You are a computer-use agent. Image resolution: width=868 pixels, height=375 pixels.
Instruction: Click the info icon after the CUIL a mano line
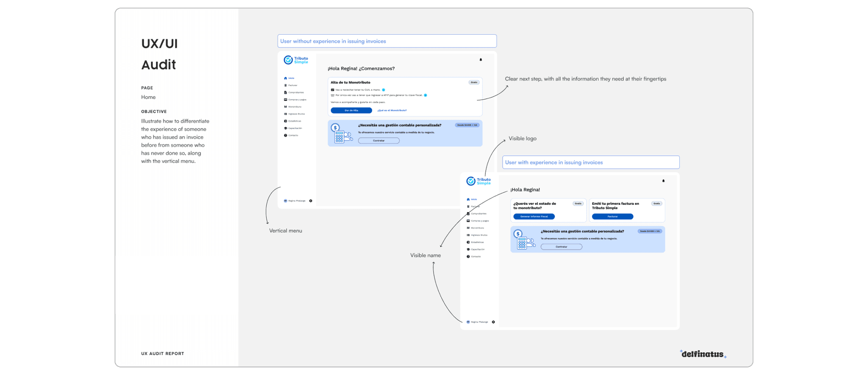click(384, 90)
